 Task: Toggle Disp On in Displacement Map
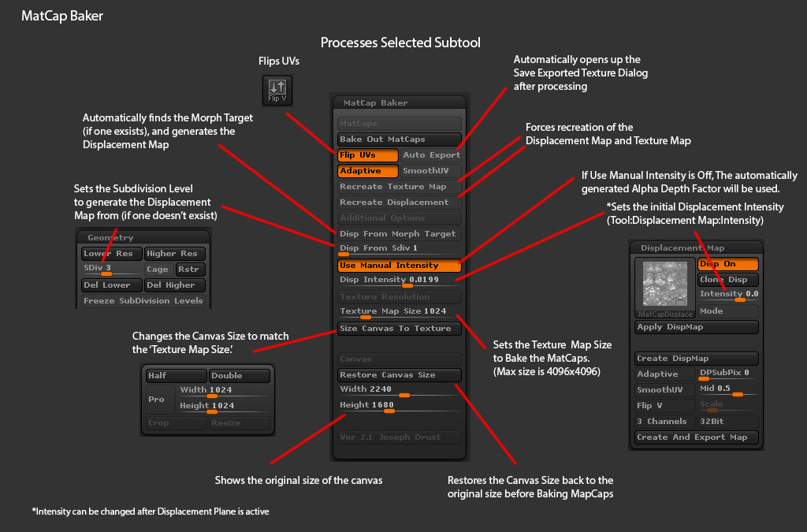[727, 264]
